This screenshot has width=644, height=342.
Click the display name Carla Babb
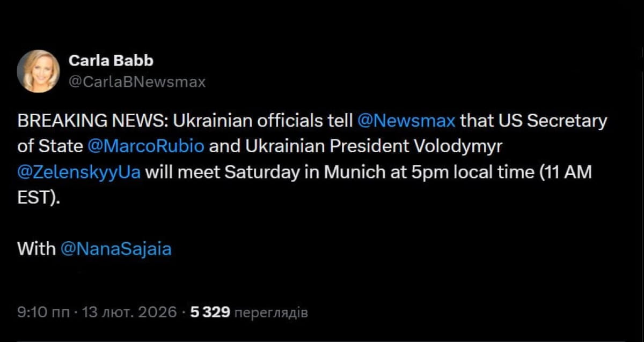111,61
